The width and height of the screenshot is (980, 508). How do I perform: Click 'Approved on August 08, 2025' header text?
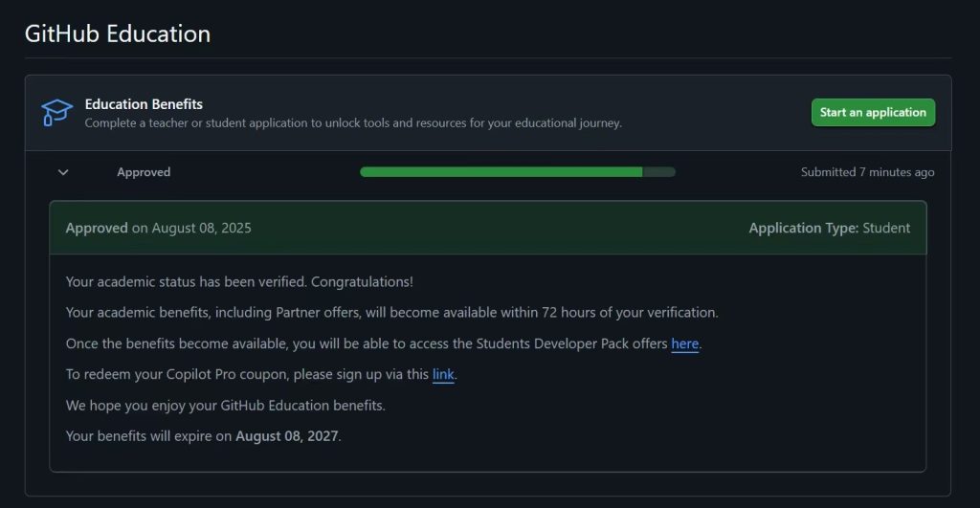click(x=159, y=228)
